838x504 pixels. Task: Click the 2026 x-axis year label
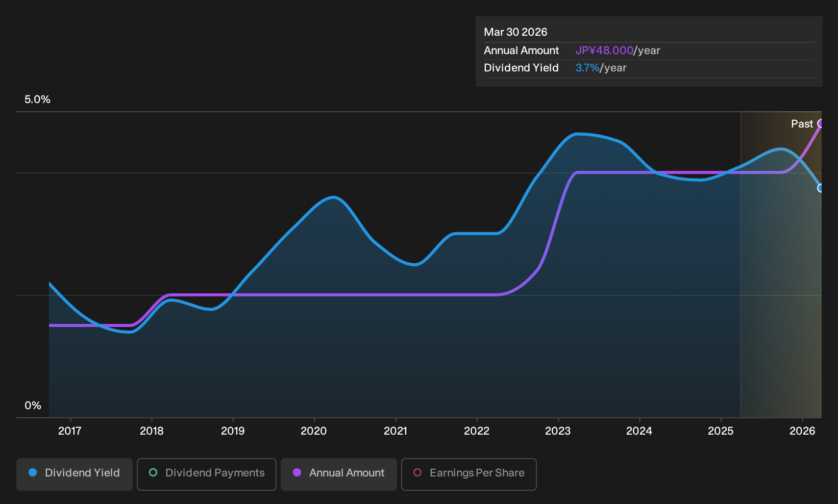point(802,431)
